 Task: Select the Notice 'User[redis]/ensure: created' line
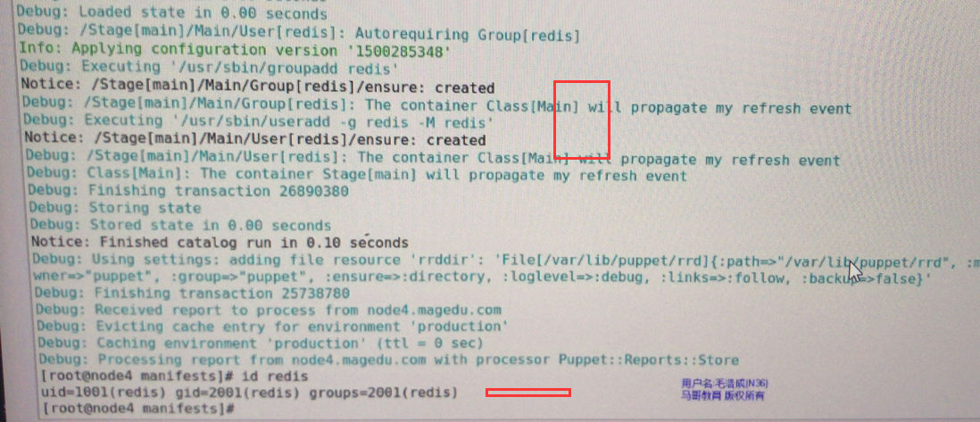coord(254,139)
